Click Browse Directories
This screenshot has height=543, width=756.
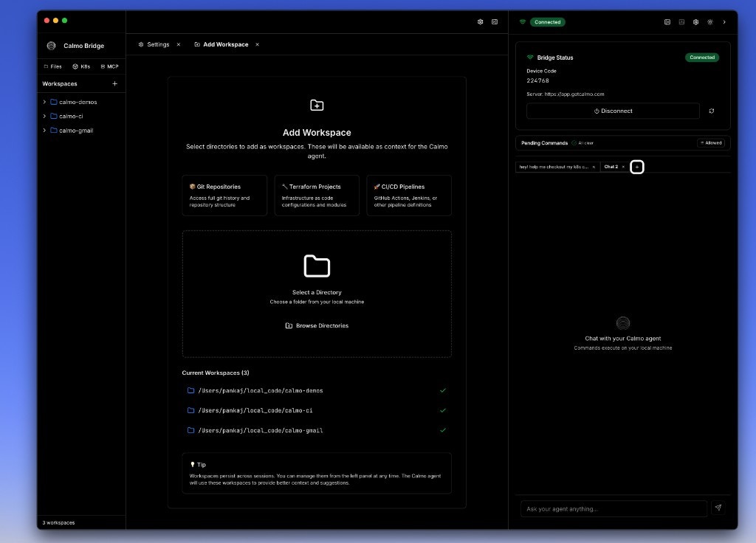317,325
